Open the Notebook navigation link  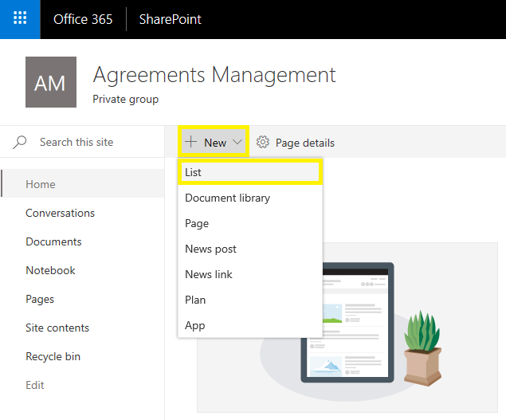[50, 270]
